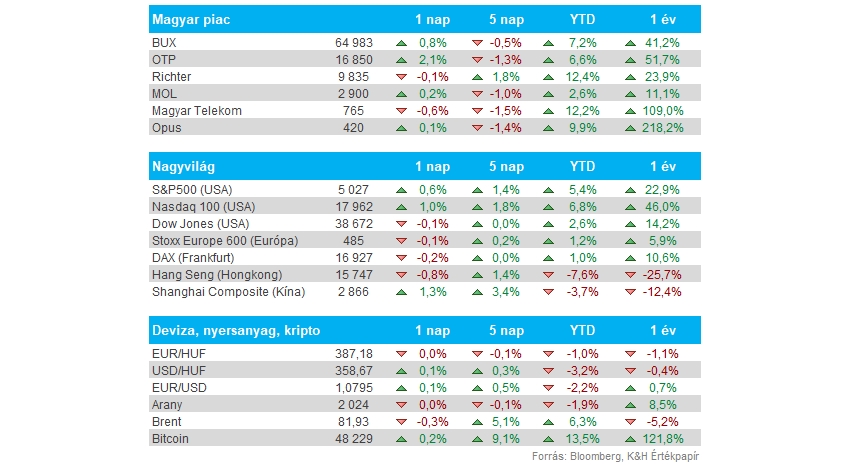This screenshot has width=850, height=465.
Task: Click the red arrow for Hang Seng YTD
Action: 548,275
